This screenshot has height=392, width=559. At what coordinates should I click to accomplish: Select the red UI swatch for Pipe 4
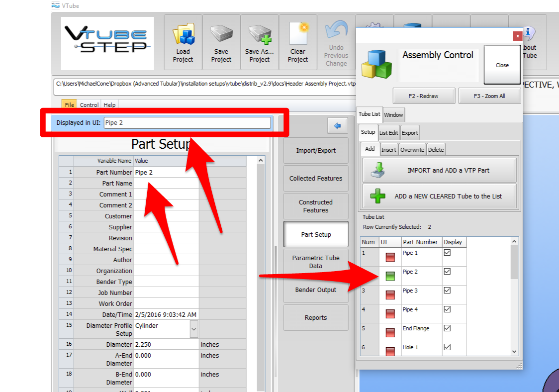pyautogui.click(x=390, y=313)
